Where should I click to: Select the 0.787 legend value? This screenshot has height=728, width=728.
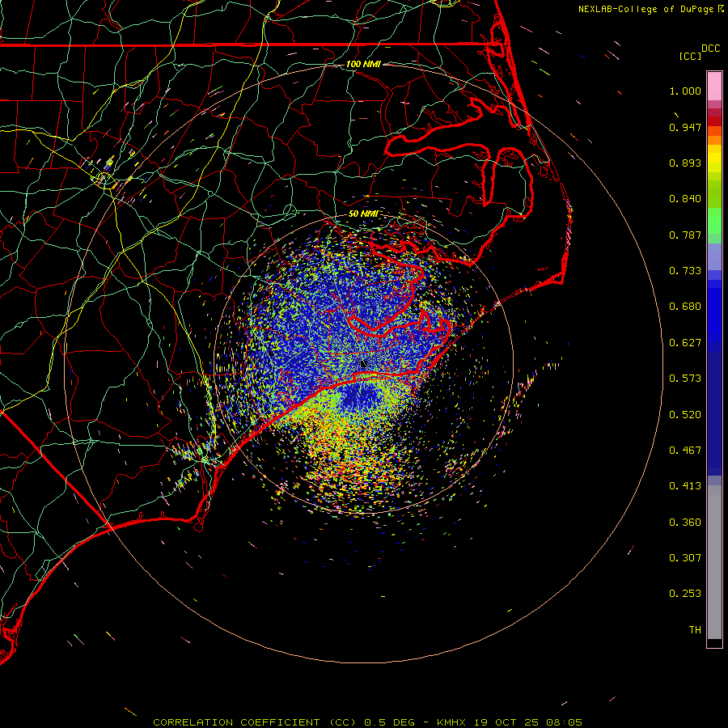(685, 235)
